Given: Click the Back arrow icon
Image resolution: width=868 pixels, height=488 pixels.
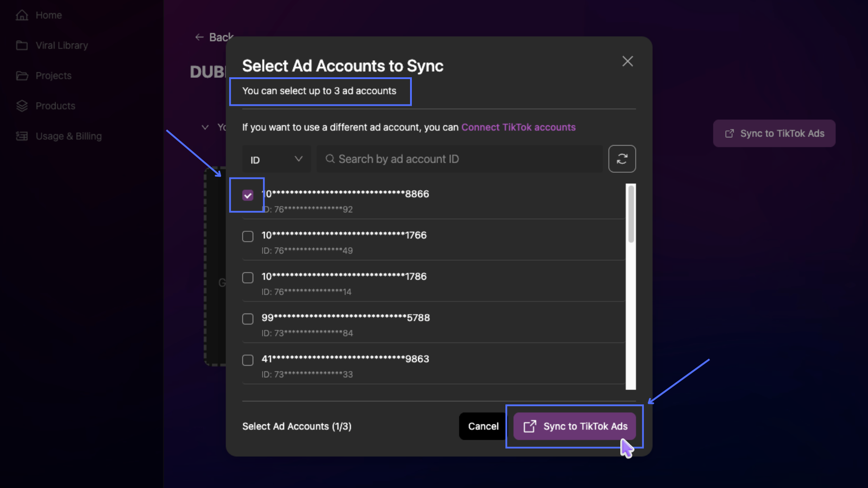Looking at the screenshot, I should click(x=199, y=38).
